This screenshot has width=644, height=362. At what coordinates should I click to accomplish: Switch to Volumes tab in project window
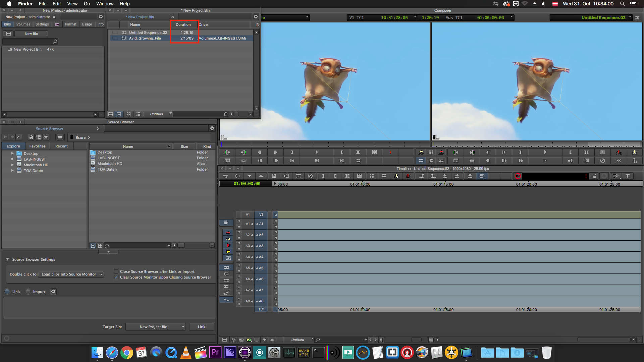(x=23, y=24)
